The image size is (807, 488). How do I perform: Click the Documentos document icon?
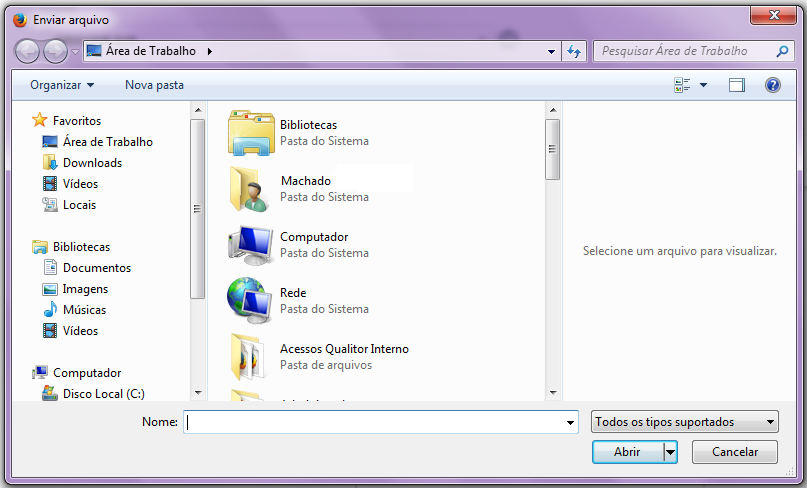coord(50,267)
